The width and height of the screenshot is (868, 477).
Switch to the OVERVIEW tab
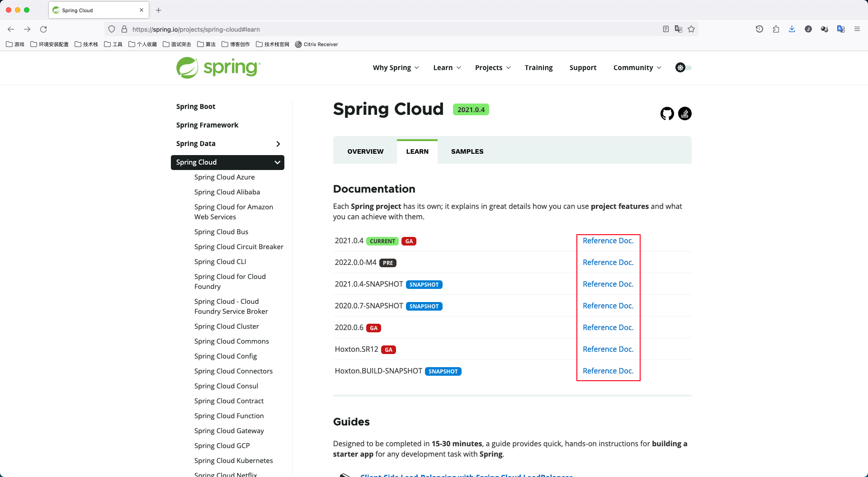point(365,151)
